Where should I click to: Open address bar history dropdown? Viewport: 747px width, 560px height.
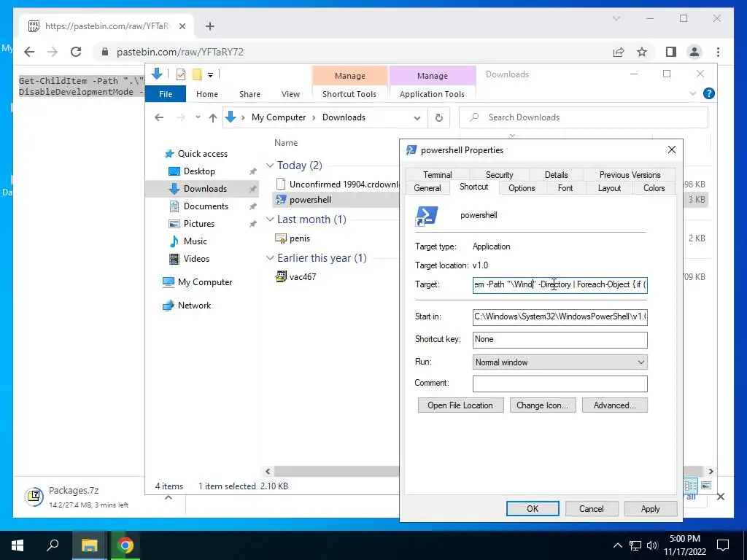(417, 117)
